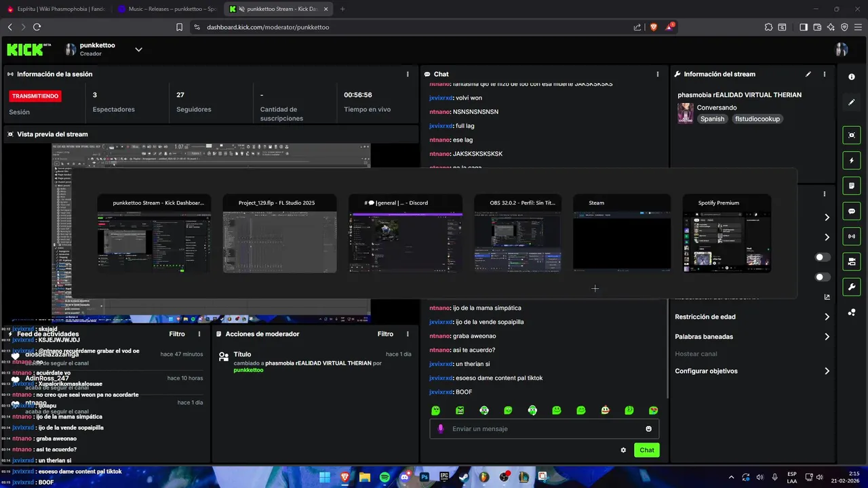The height and width of the screenshot is (488, 868).
Task: Open Steam from the Windows taskbar
Action: (x=464, y=477)
